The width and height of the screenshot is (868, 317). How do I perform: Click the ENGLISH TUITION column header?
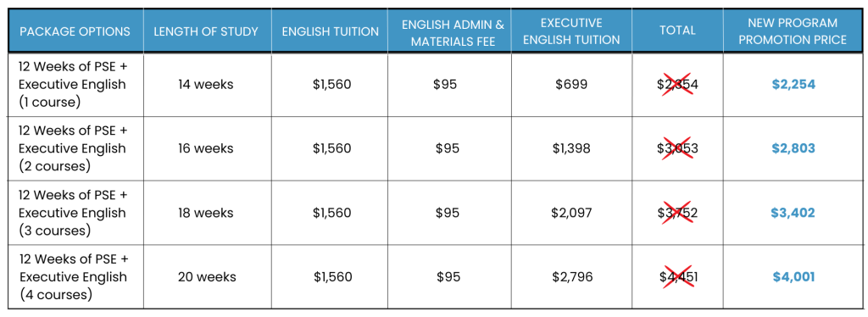coord(331,31)
